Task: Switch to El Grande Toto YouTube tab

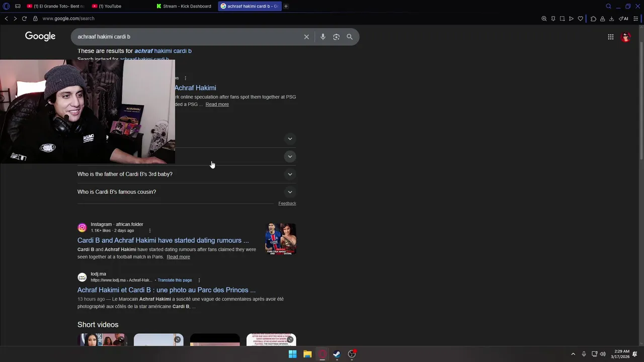Action: tap(55, 6)
